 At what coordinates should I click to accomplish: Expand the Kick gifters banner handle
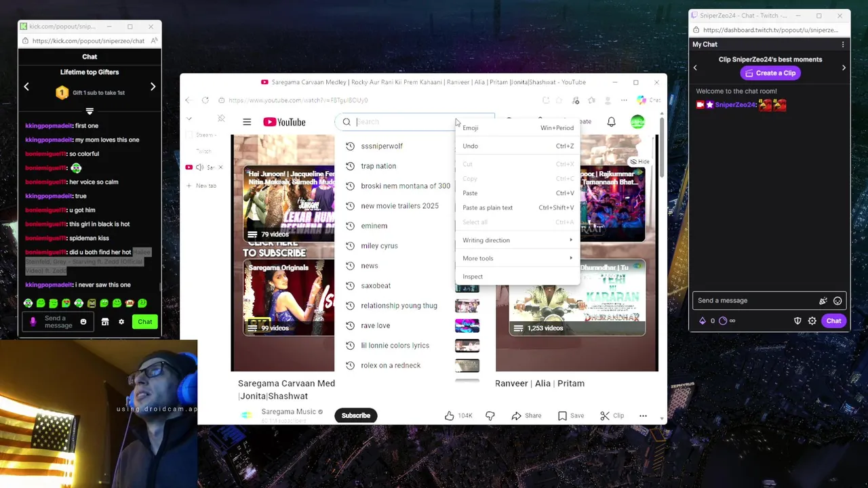(90, 110)
